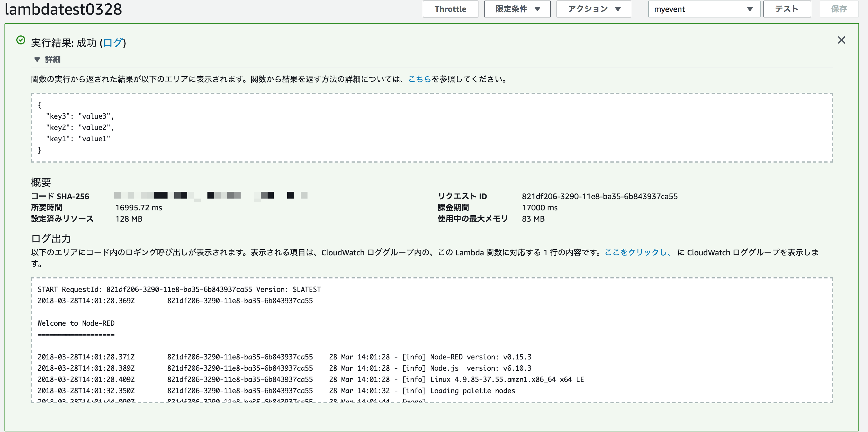Click the 16995.72 ms duration value
The width and height of the screenshot is (868, 432).
pyautogui.click(x=139, y=208)
